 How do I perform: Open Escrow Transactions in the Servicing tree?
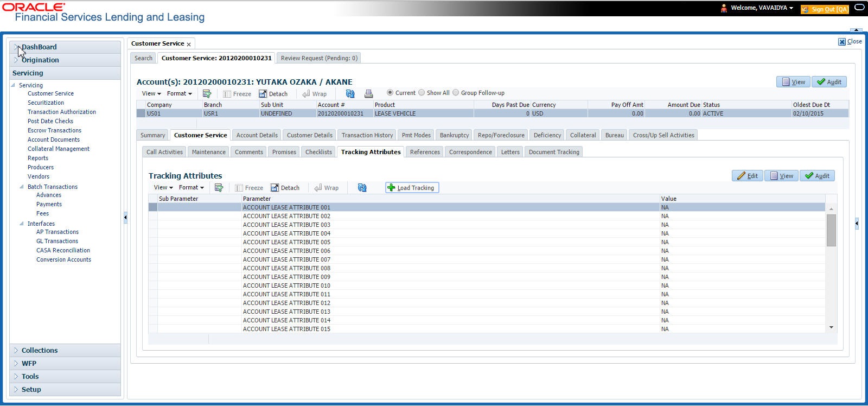point(54,130)
